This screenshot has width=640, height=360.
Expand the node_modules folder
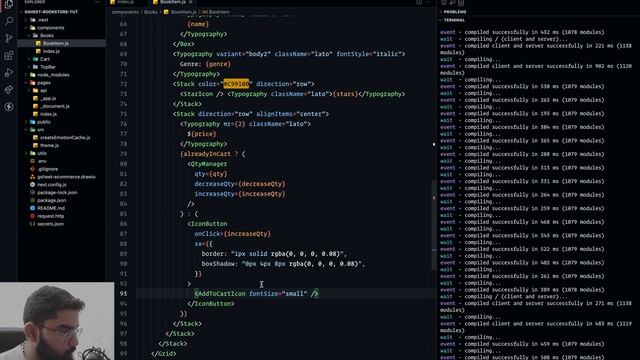click(53, 75)
